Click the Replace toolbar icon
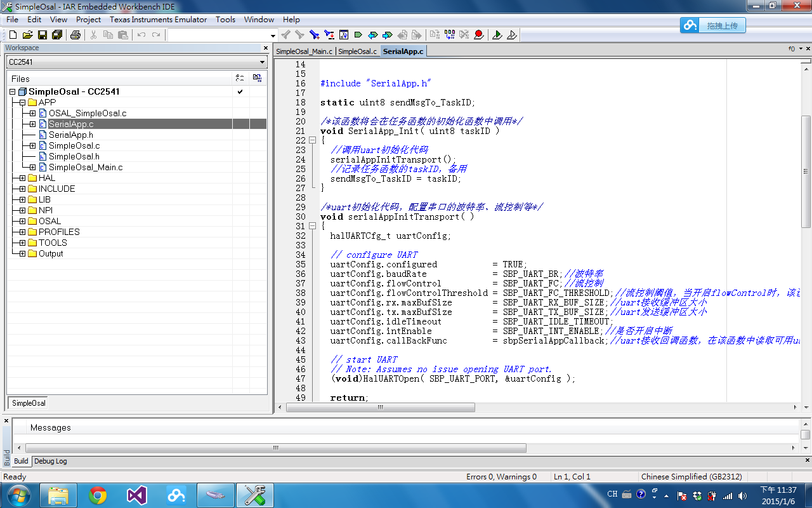The image size is (812, 508). (x=329, y=35)
